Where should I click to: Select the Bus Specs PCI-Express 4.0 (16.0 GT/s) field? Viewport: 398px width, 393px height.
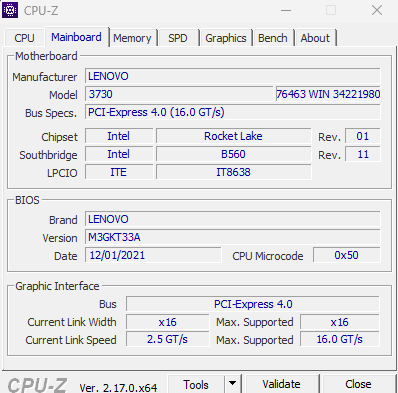click(x=233, y=112)
